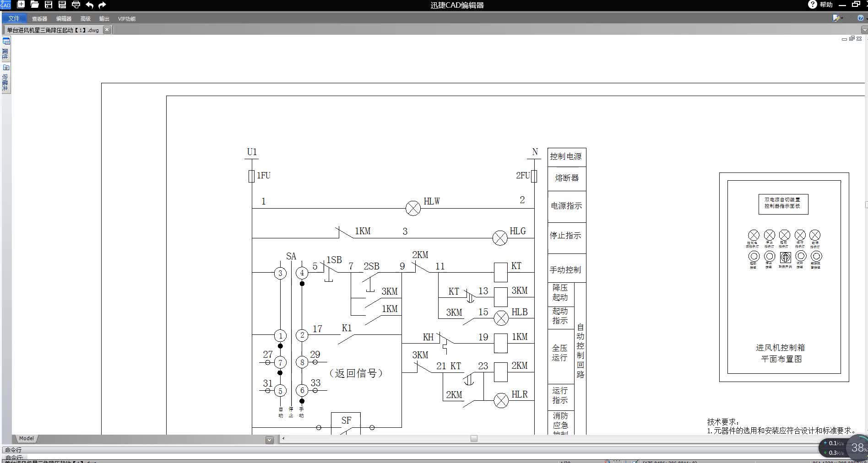This screenshot has height=463, width=868.
Task: Expand the document tab list dropdown
Action: [x=864, y=30]
